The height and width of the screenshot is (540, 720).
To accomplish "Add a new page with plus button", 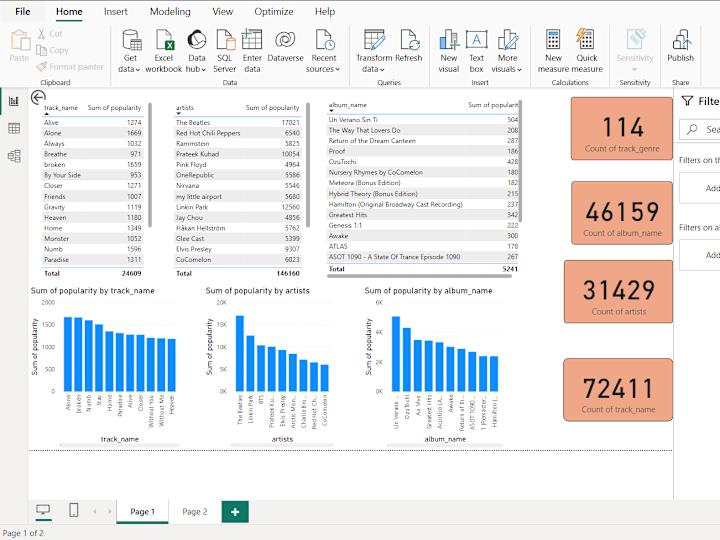I will (235, 512).
